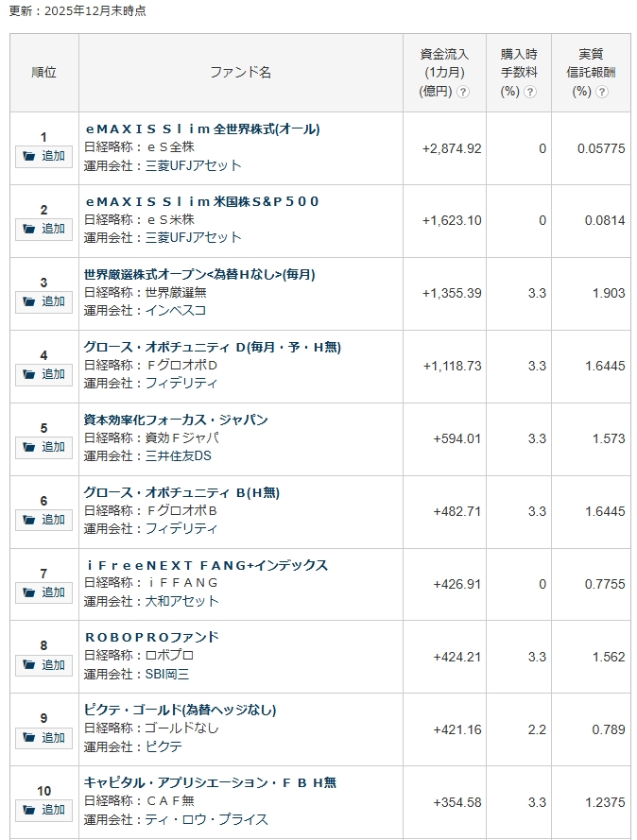This screenshot has height=840, width=637.
Task: Click help icon beside 実質信託報酬 header
Action: (602, 92)
